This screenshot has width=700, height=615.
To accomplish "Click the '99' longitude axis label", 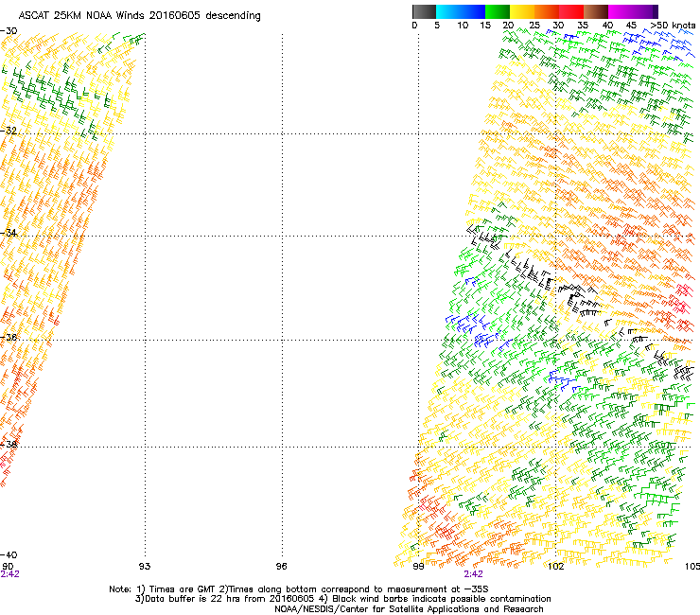I will pyautogui.click(x=418, y=567).
